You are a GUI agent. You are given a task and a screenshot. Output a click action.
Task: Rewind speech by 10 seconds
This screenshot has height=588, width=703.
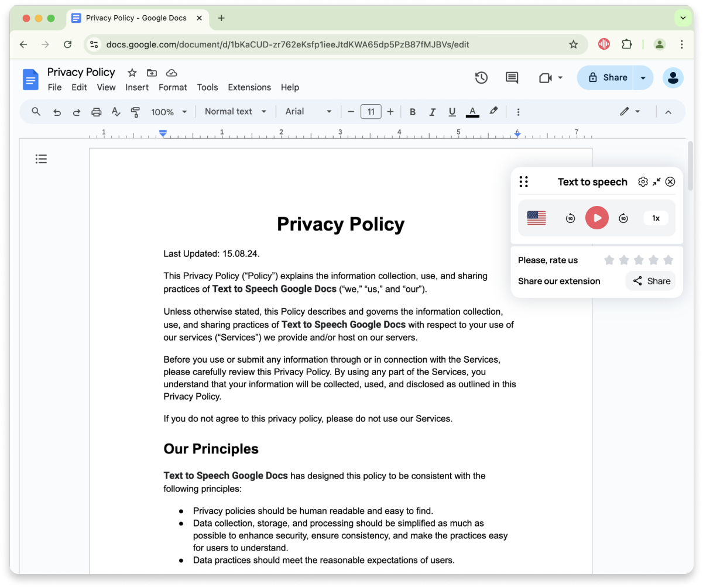click(x=570, y=218)
